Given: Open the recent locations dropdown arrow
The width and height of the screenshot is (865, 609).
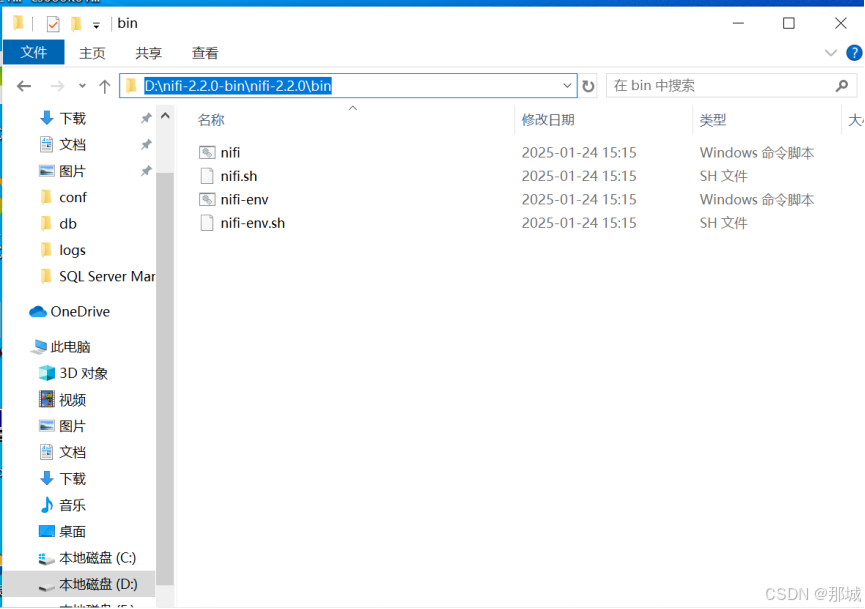Looking at the screenshot, I should (82, 86).
